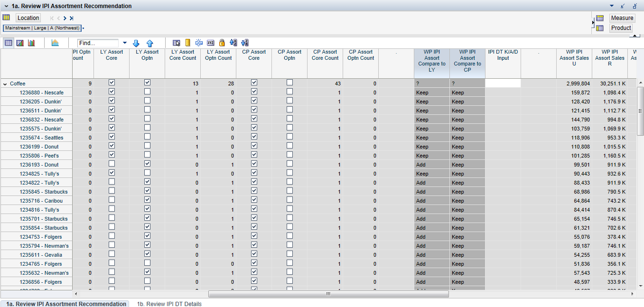This screenshot has width=644, height=307.
Task: Check LY Assort Core for 1236193 - Donut
Action: pos(112,164)
